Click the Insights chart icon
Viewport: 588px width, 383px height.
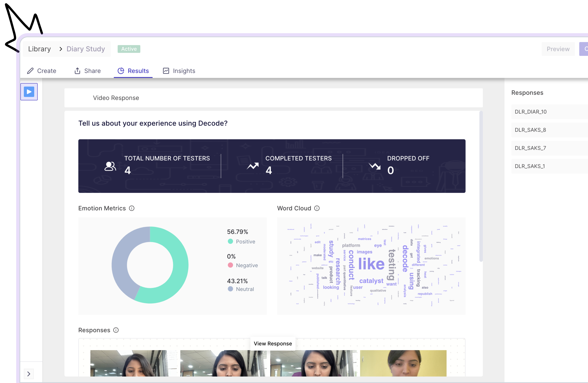click(x=166, y=71)
